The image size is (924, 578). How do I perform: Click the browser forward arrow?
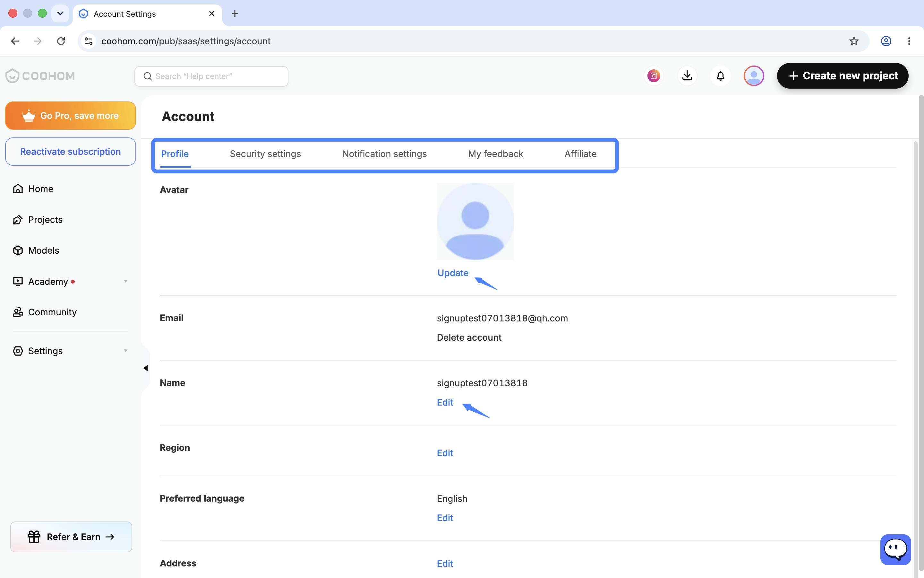click(38, 41)
